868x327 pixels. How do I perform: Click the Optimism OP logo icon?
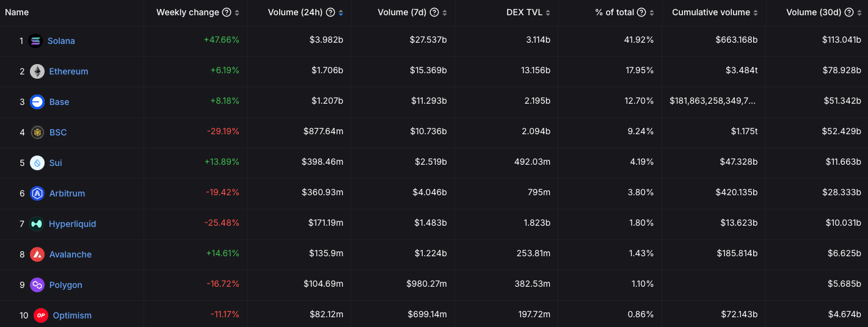tap(41, 315)
